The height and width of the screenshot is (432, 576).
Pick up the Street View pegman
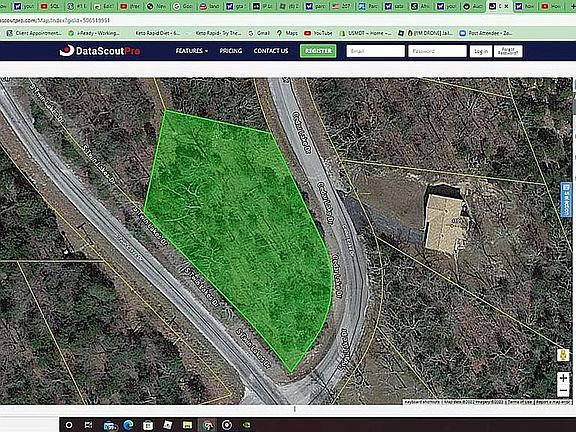tap(563, 355)
